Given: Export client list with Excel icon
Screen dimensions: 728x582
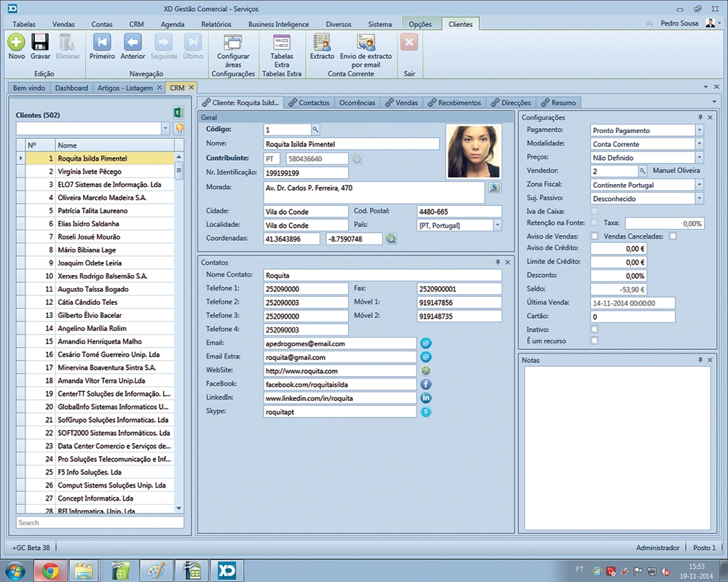Looking at the screenshot, I should point(178,113).
